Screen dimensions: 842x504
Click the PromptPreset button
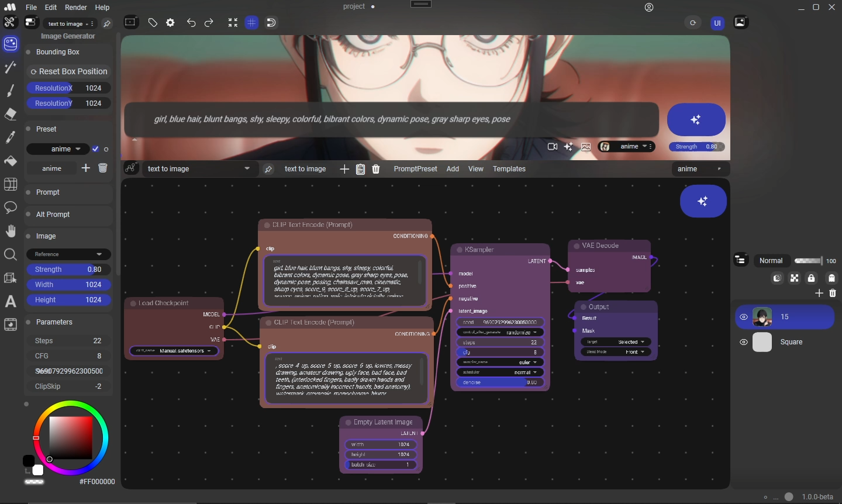[415, 169]
